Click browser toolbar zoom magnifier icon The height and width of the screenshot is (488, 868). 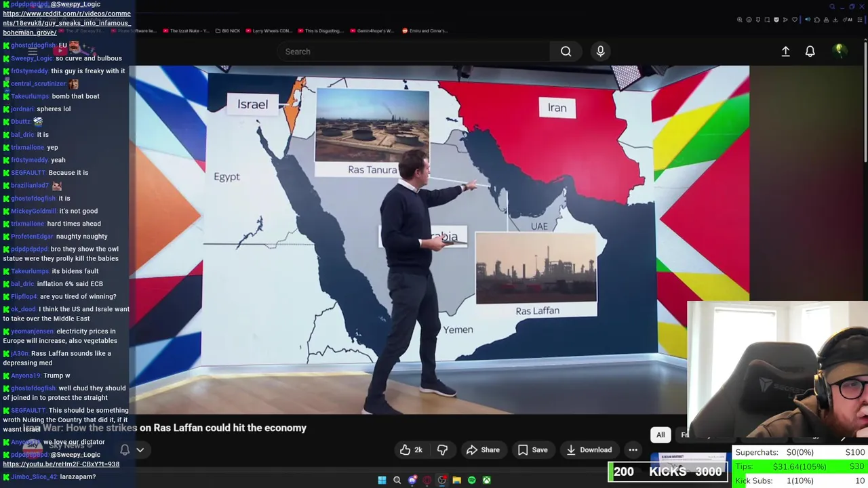click(739, 20)
